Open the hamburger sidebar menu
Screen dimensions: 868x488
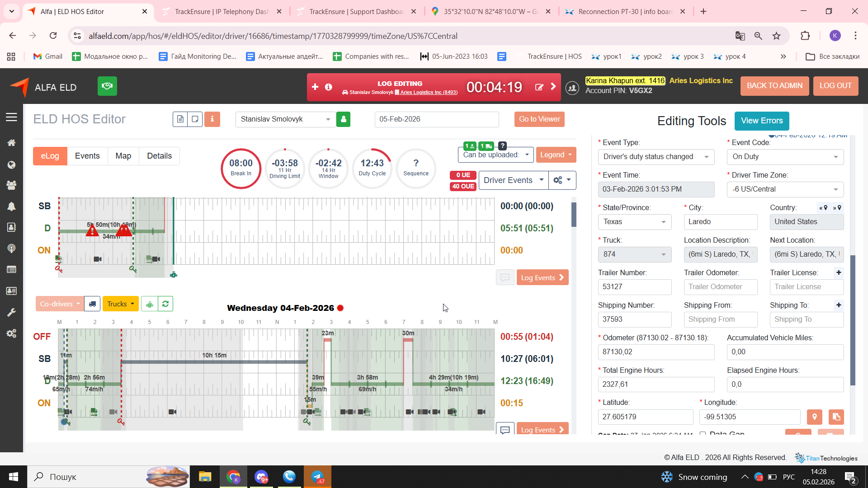coord(11,117)
